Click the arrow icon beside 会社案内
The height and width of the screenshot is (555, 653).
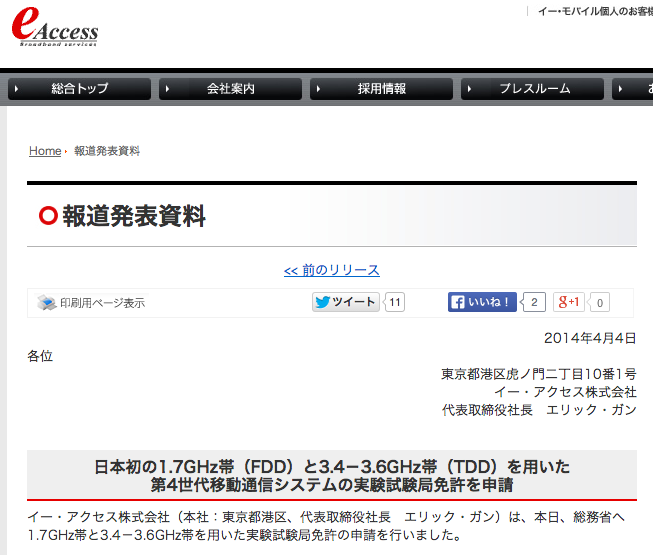pyautogui.click(x=167, y=89)
